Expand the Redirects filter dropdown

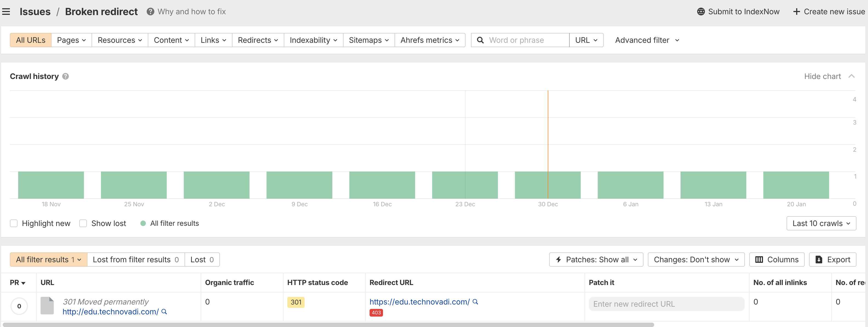click(258, 40)
